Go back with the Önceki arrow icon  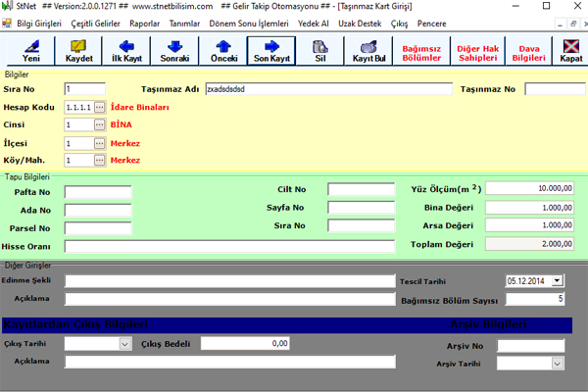click(x=222, y=51)
